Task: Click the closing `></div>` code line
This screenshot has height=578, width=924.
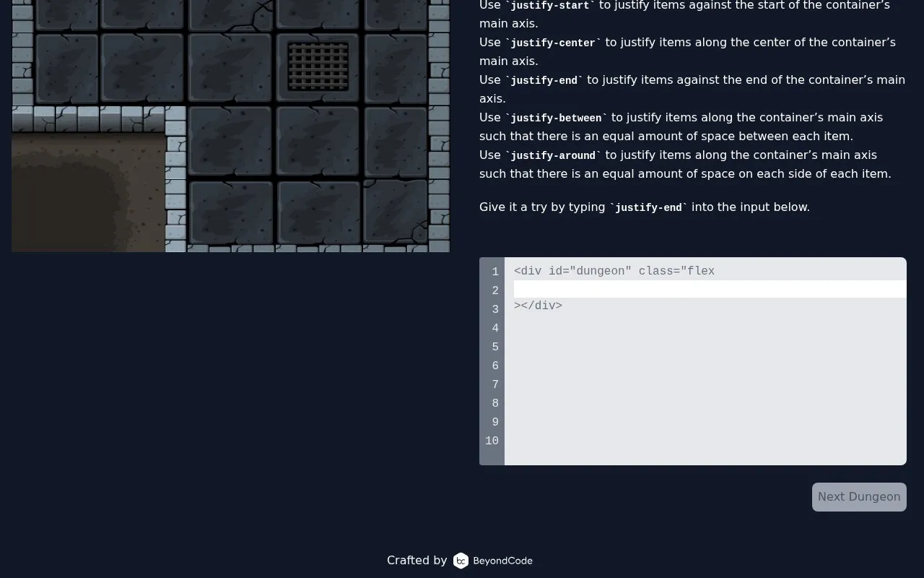Action: tap(539, 306)
